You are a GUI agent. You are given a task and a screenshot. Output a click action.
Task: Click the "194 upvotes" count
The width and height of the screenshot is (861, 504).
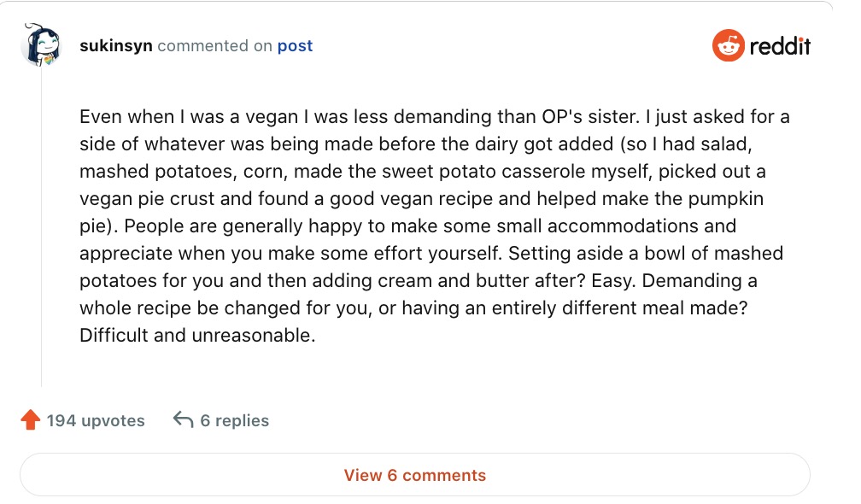(x=96, y=420)
